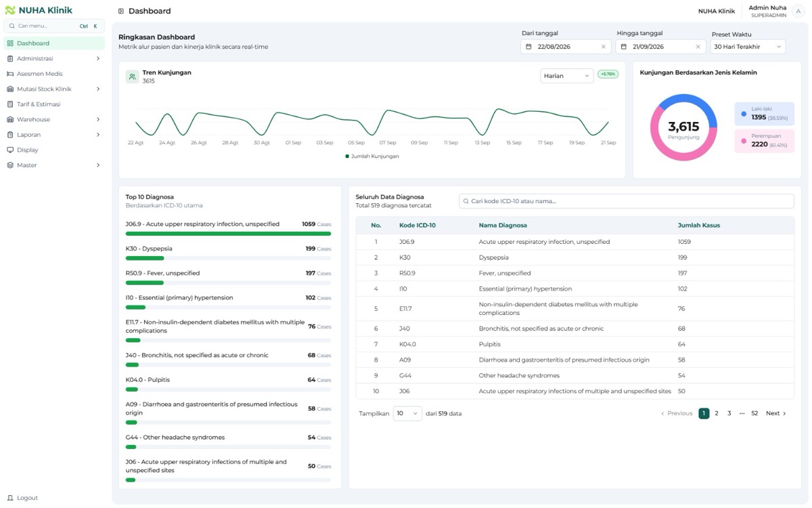Clear the Dari tanggal date with X

tap(604, 47)
